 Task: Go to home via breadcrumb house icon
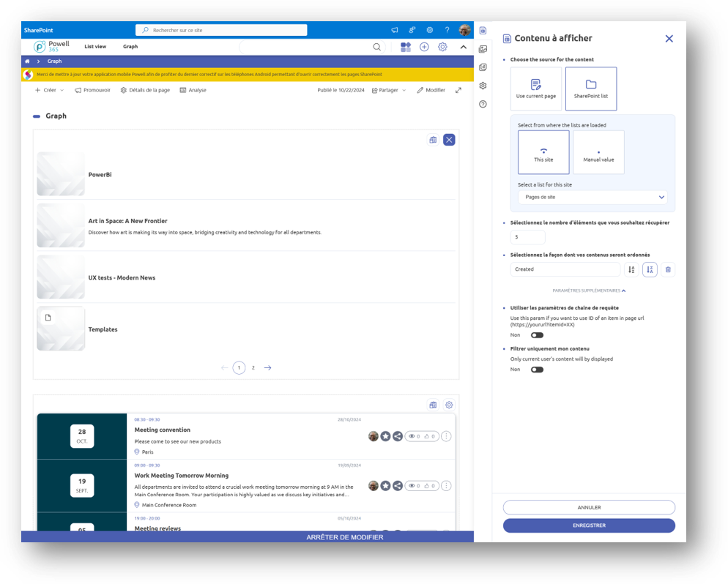(27, 61)
